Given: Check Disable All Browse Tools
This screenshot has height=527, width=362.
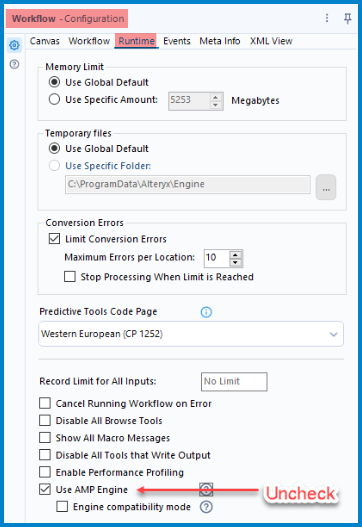Looking at the screenshot, I should (45, 420).
